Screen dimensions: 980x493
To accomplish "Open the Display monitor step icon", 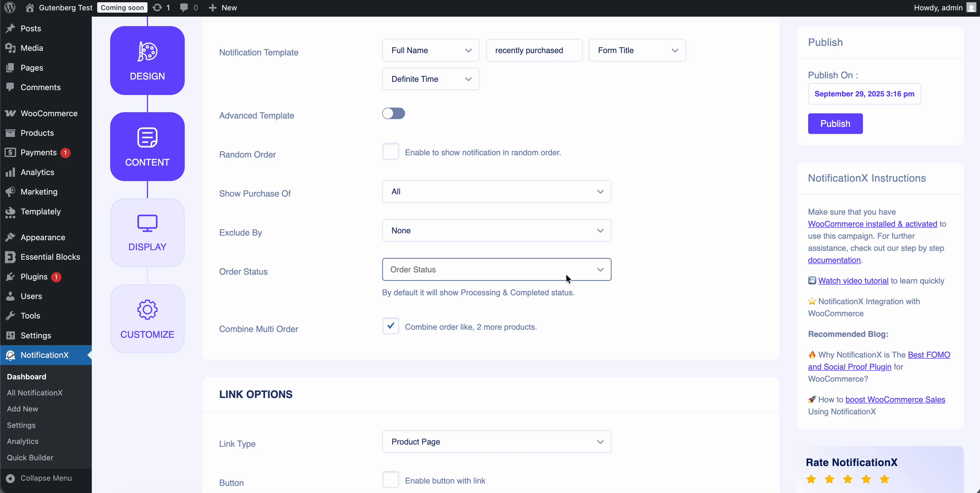I will [x=147, y=223].
